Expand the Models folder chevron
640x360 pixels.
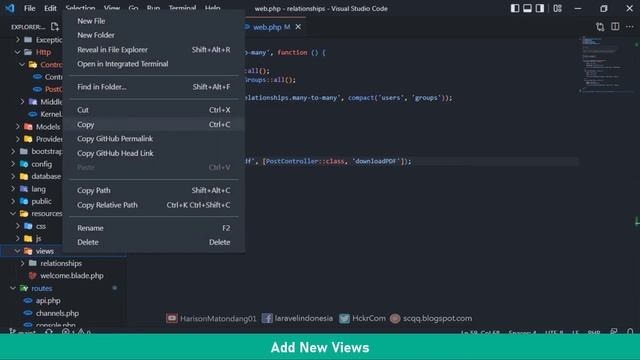point(18,127)
